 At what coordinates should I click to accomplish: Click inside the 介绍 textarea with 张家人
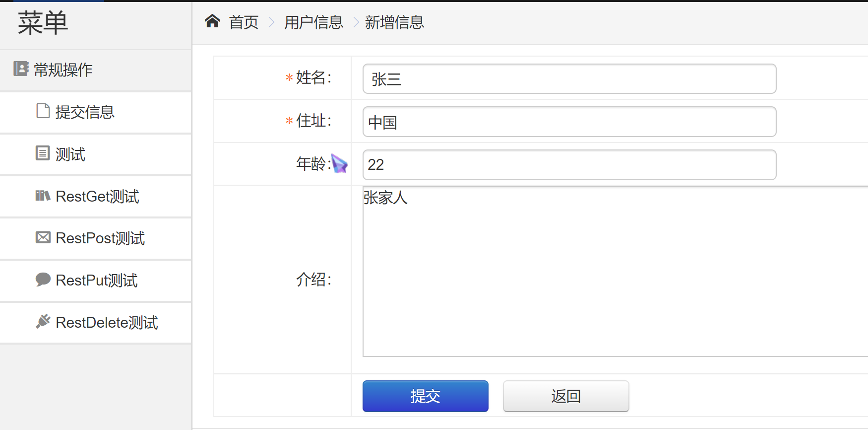[x=616, y=272]
